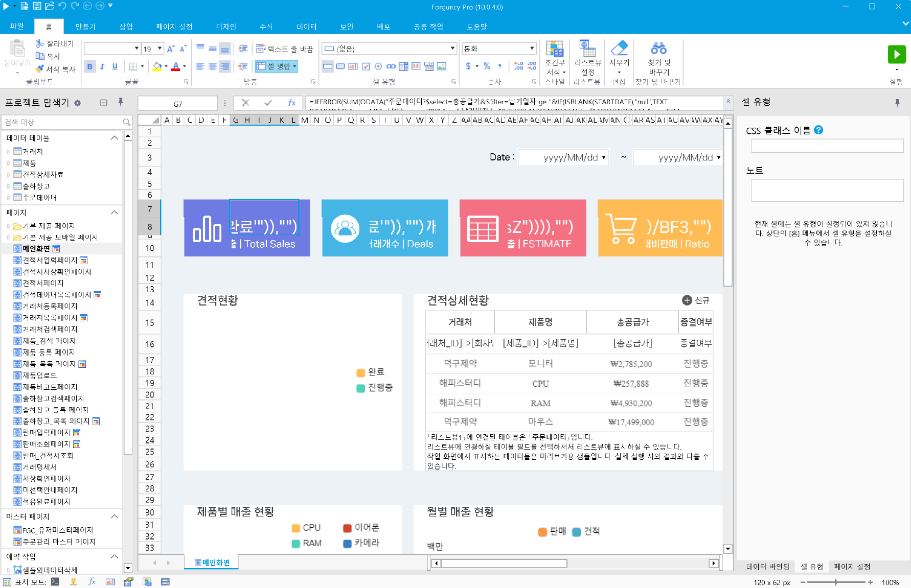Image resolution: width=911 pixels, height=588 pixels.
Task: Click the search magnifier in project explorer
Action: [126, 122]
